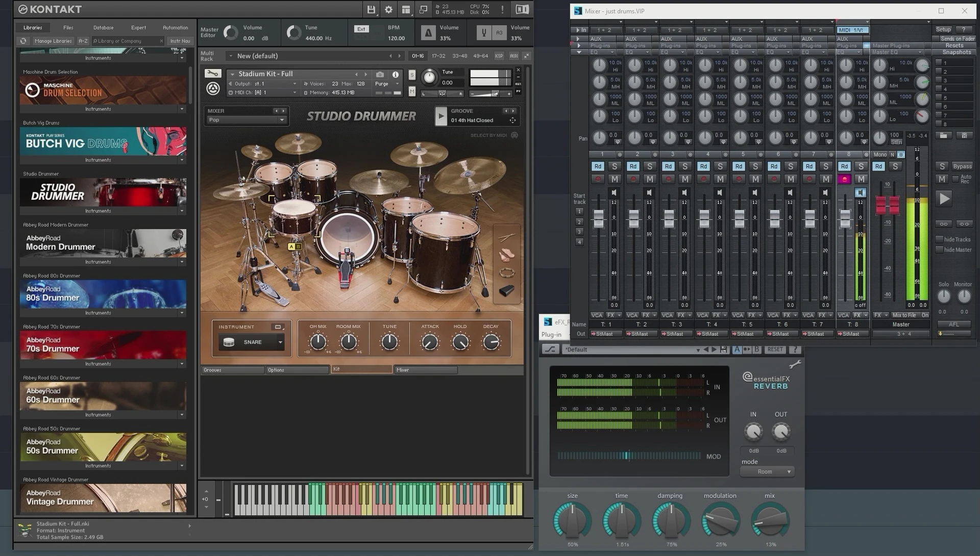
Task: Enable the hide Tracks checkbox
Action: click(939, 239)
